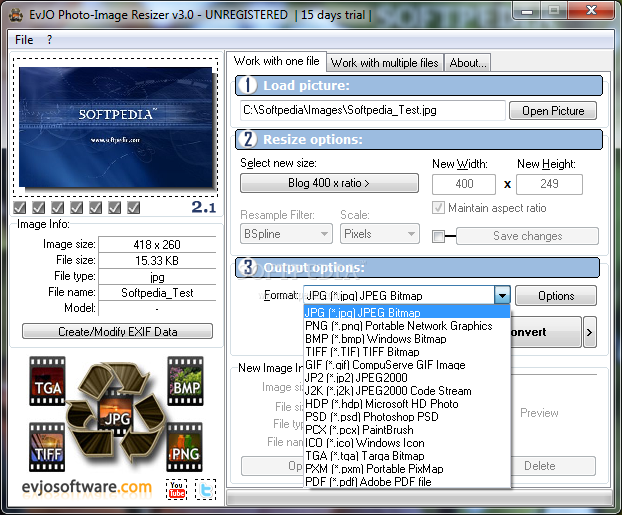
Task: Click the JPG center recycle icon
Action: 116,412
